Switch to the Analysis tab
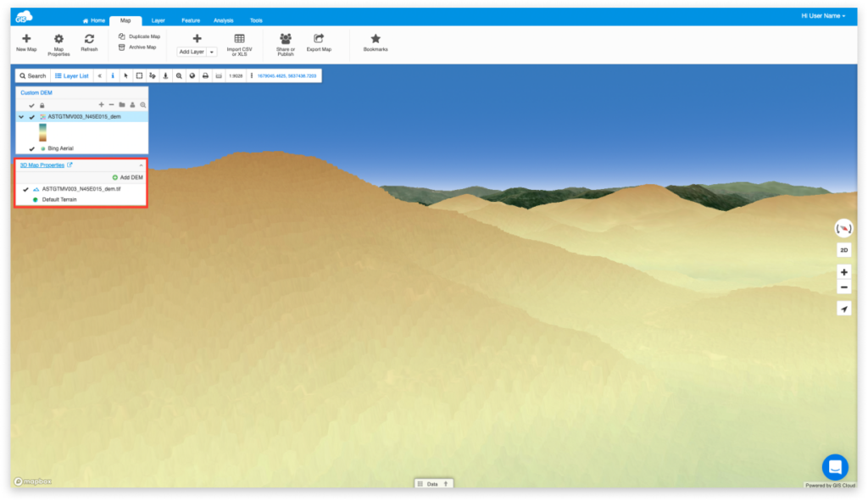This screenshot has width=868, height=501. (x=223, y=20)
